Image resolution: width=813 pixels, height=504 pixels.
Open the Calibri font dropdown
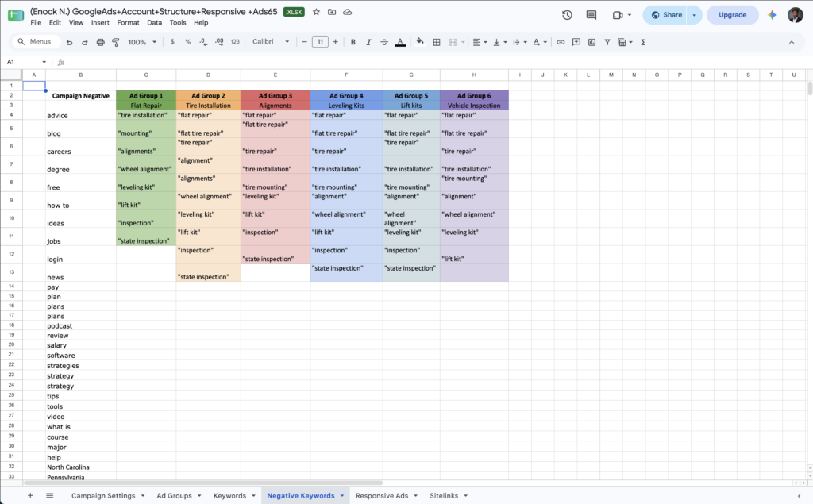coord(270,42)
